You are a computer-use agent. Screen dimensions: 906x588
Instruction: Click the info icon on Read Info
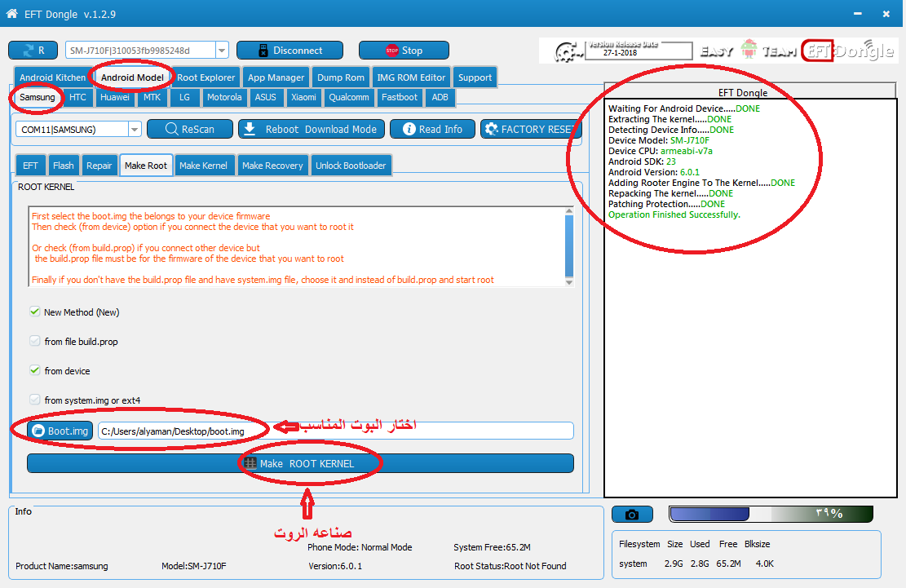(x=409, y=129)
